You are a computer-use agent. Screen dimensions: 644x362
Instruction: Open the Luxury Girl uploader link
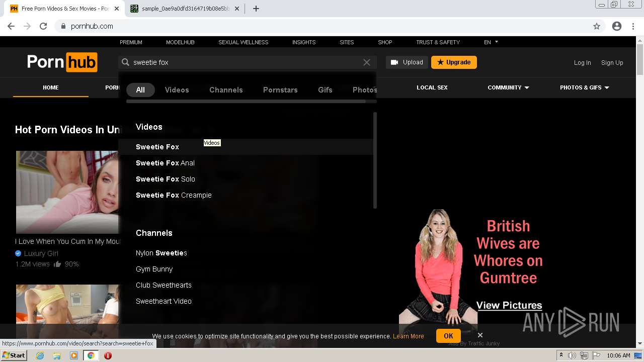[x=41, y=253]
